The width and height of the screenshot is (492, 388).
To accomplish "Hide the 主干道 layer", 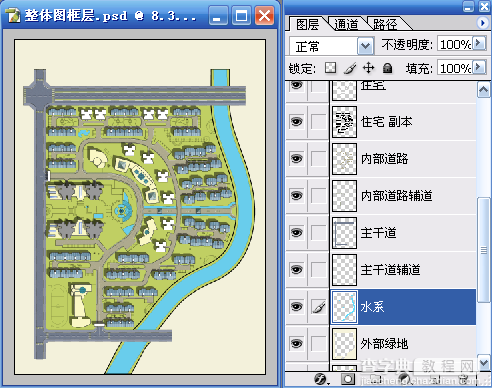I will (296, 233).
